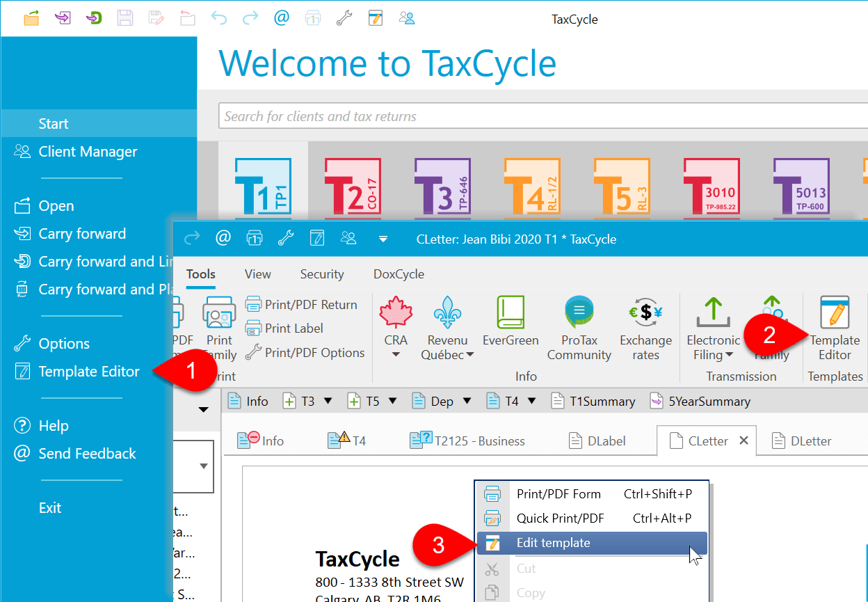Click the @ feedback icon in the main toolbar
868x602 pixels.
click(282, 18)
